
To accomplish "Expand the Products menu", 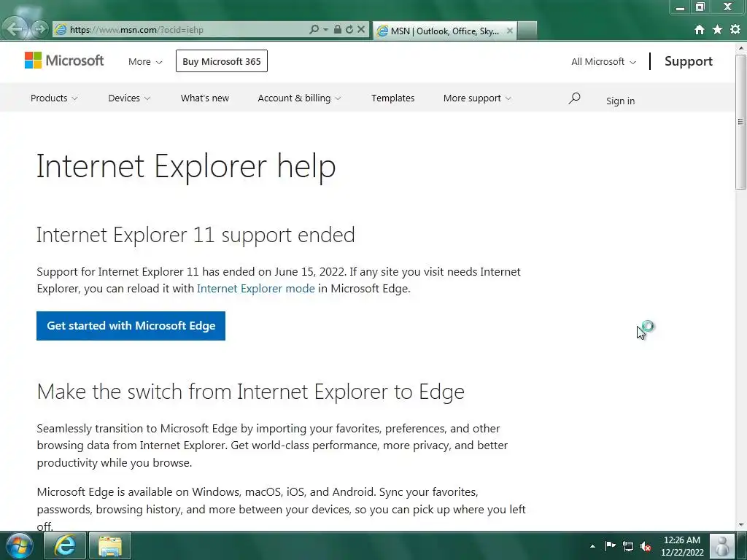I will pos(54,98).
